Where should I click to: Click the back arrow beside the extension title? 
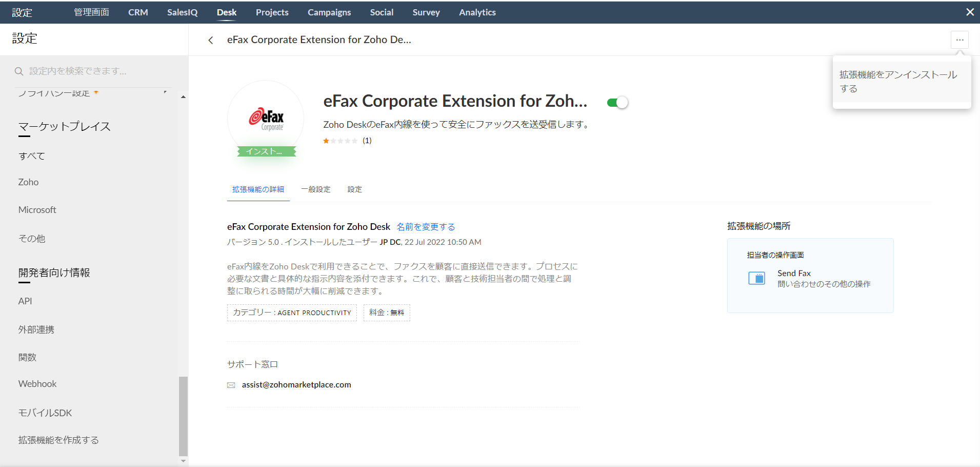click(x=210, y=40)
